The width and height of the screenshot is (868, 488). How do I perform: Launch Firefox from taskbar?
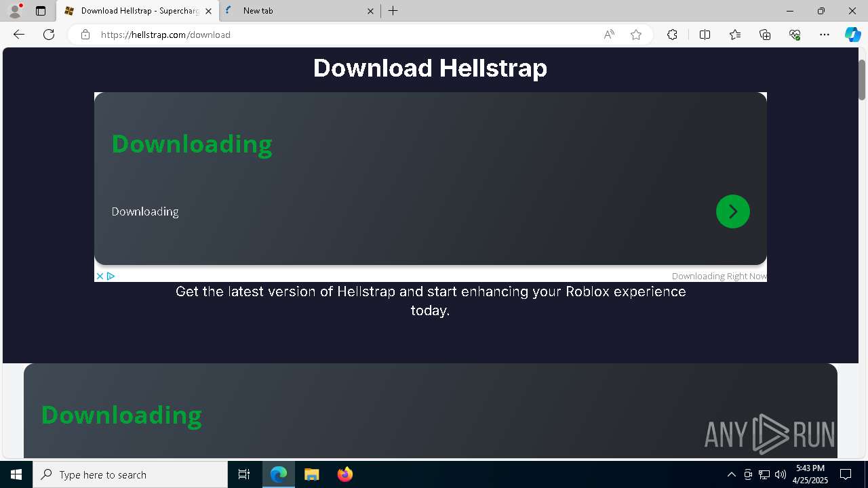coord(345,474)
